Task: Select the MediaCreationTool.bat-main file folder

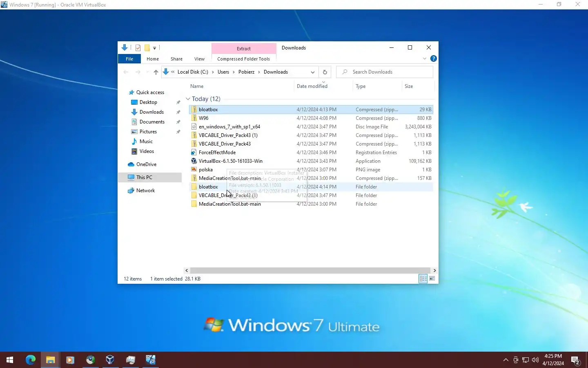Action: tap(311, 204)
